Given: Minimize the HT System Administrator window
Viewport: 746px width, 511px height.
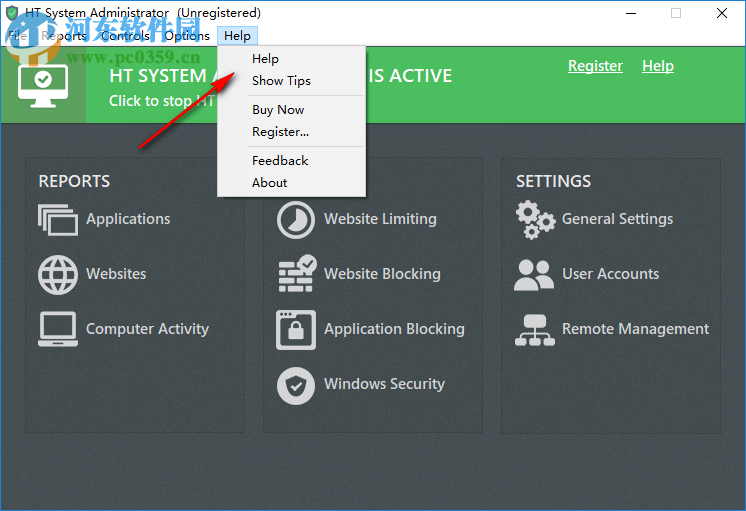Looking at the screenshot, I should coord(631,13).
